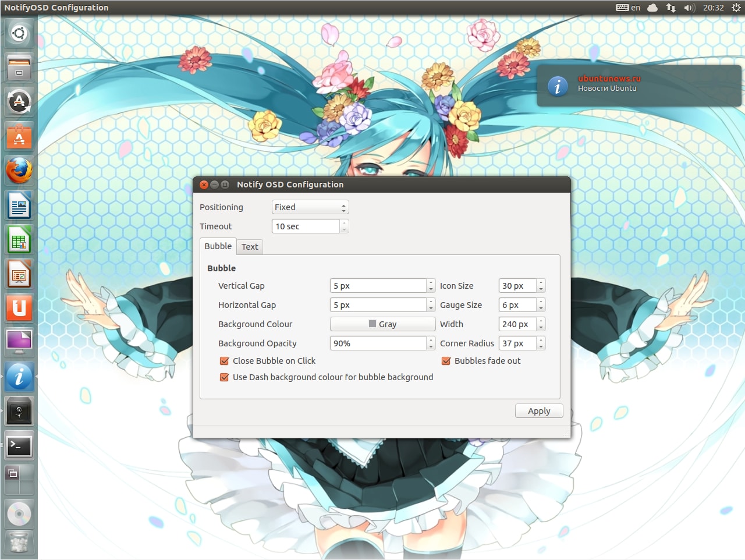Click the Vertical Gap spinner arrows
This screenshot has height=560, width=745.
coord(431,286)
